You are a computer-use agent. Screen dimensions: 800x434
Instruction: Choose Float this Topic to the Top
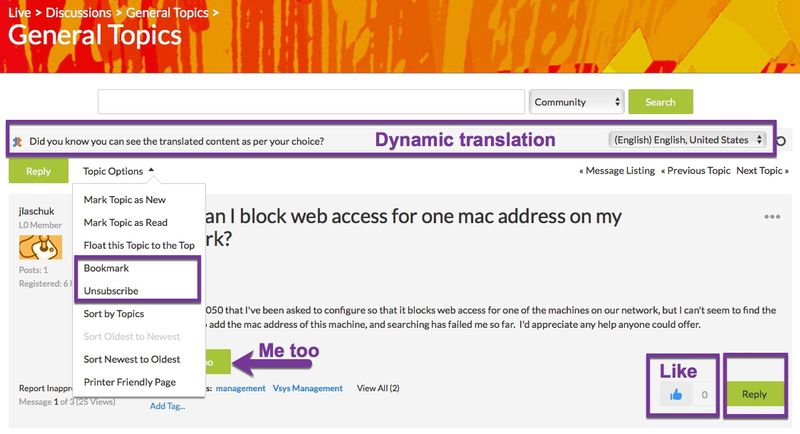pos(139,245)
